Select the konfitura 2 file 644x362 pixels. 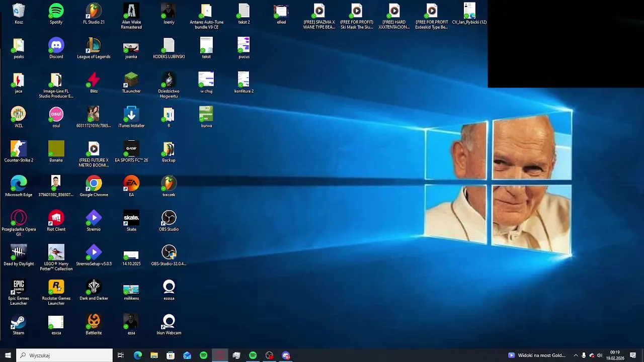point(244,83)
